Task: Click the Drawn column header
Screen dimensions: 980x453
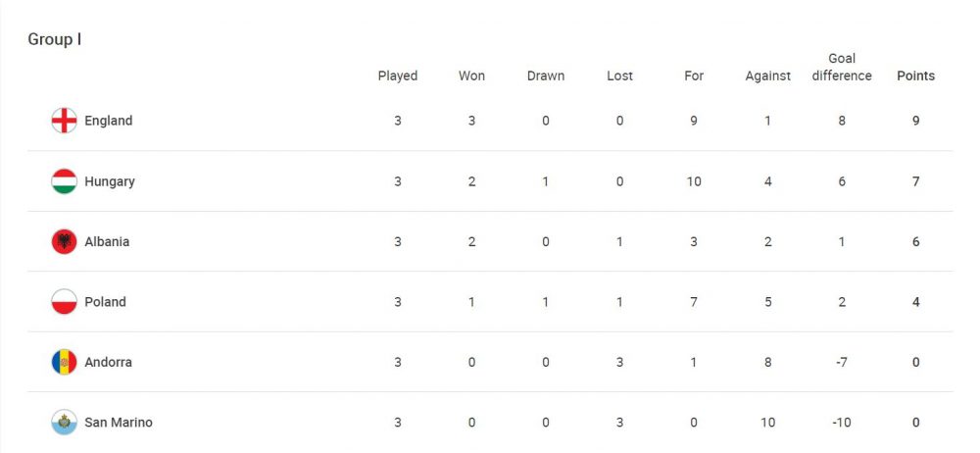Action: tap(546, 75)
